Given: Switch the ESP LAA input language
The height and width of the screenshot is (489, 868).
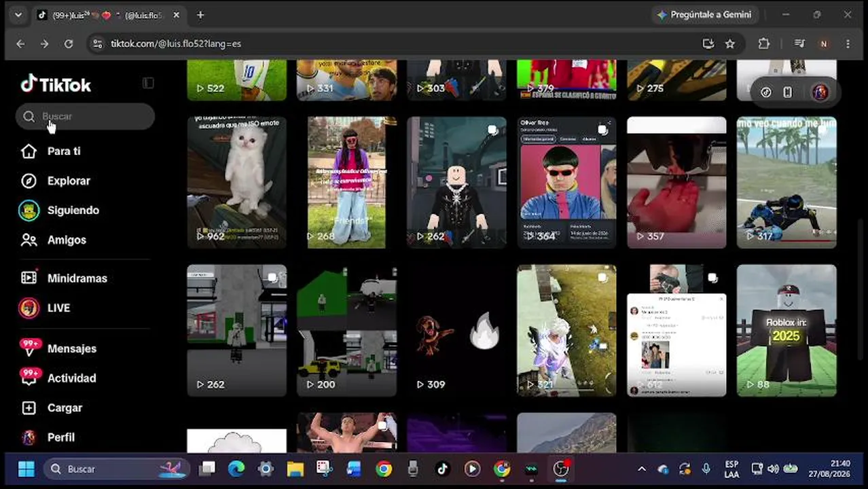Looking at the screenshot, I should tap(731, 469).
